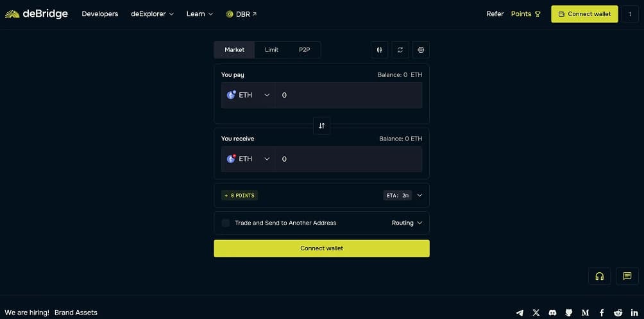Click ETH token icon in You receive

[x=231, y=159]
